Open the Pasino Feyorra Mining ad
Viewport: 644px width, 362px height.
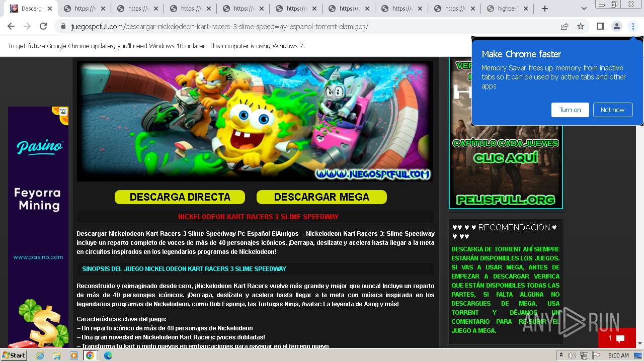tap(38, 227)
